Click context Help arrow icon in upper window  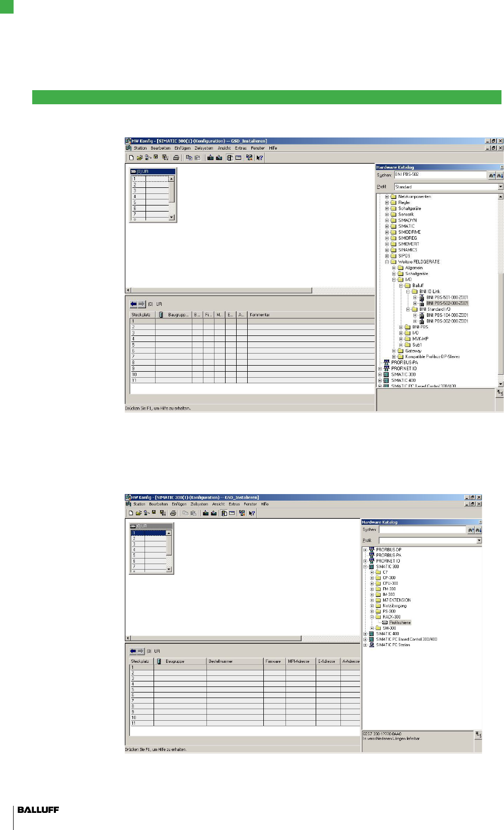260,158
